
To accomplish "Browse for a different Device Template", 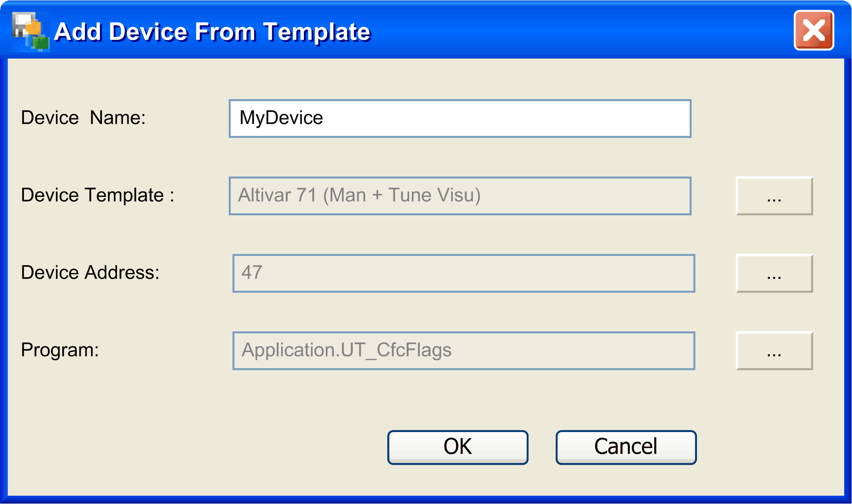I will pos(773,196).
